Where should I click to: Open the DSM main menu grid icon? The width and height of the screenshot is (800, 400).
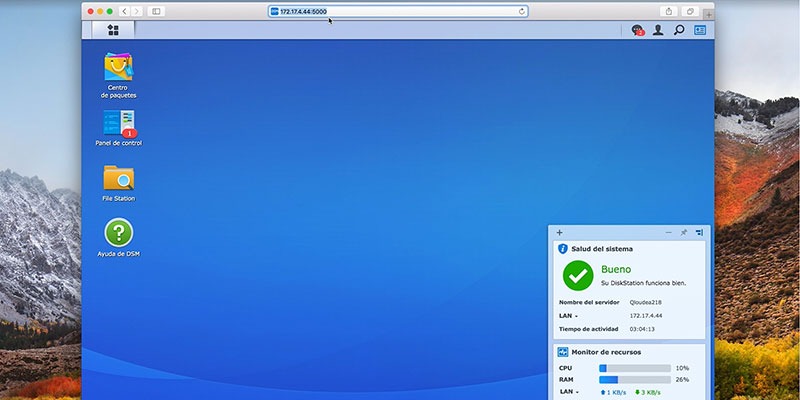(x=113, y=30)
